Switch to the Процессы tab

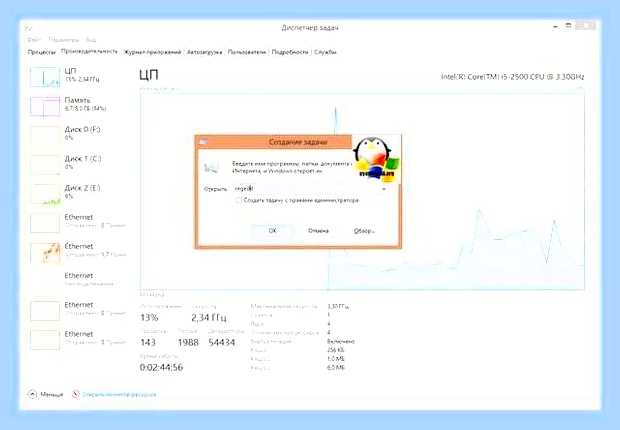pyautogui.click(x=42, y=52)
